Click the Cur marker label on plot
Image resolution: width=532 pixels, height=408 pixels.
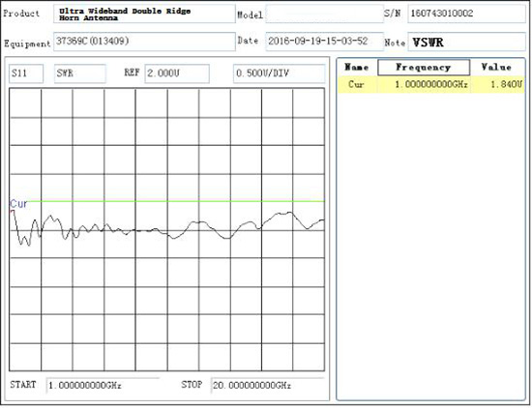tap(18, 204)
